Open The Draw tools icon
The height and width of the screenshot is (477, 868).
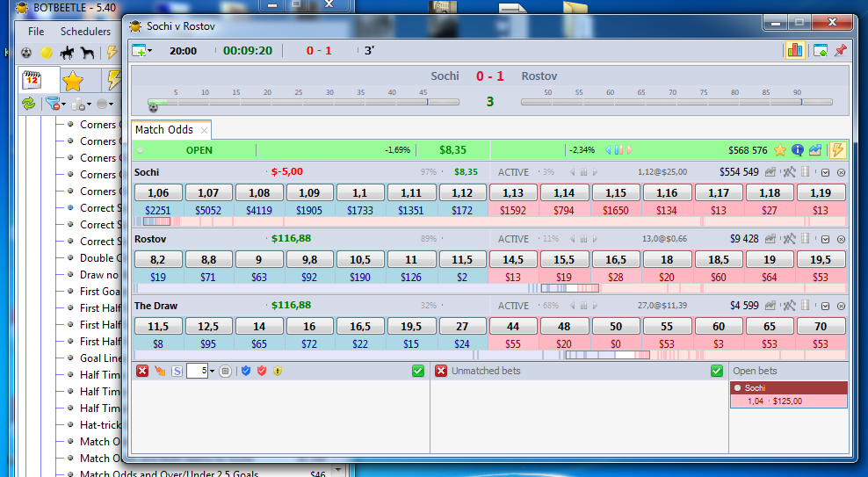789,306
